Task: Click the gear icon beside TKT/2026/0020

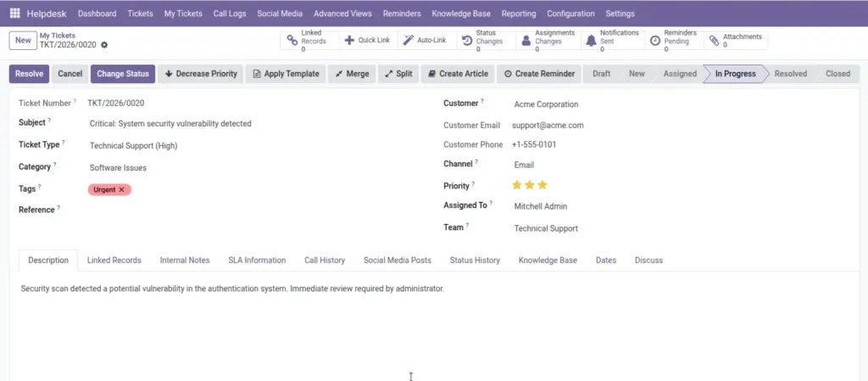Action: pos(104,45)
